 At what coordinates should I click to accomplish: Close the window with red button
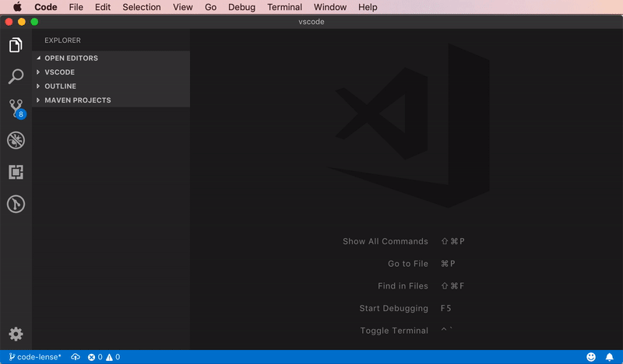(9, 22)
